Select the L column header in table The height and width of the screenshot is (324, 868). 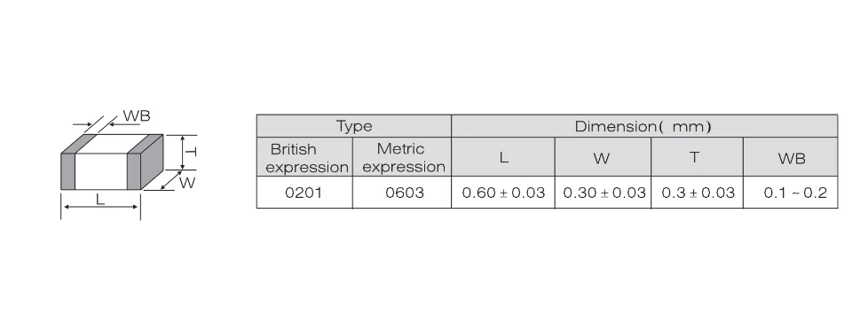tap(503, 157)
